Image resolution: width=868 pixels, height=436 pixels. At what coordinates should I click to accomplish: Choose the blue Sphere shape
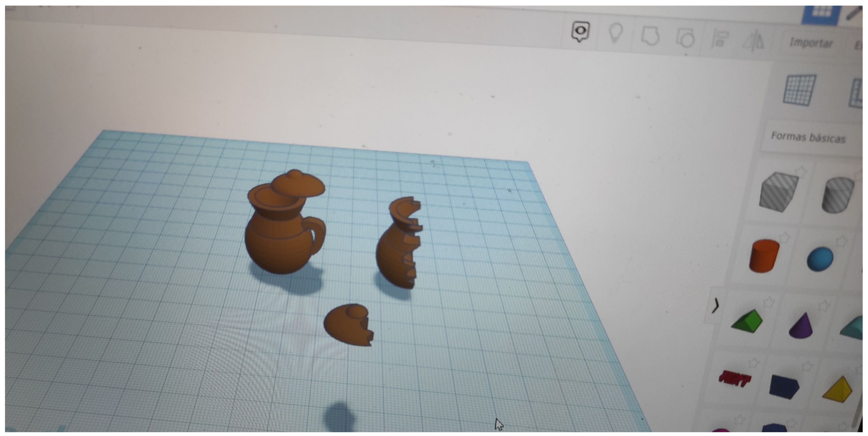pyautogui.click(x=820, y=259)
